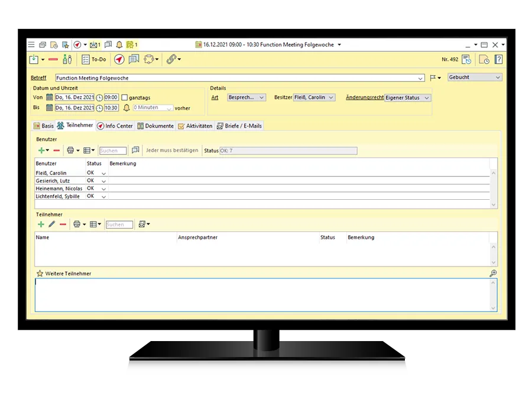This screenshot has width=532, height=399.
Task: Open the Gebucht status dropdown
Action: (475, 77)
